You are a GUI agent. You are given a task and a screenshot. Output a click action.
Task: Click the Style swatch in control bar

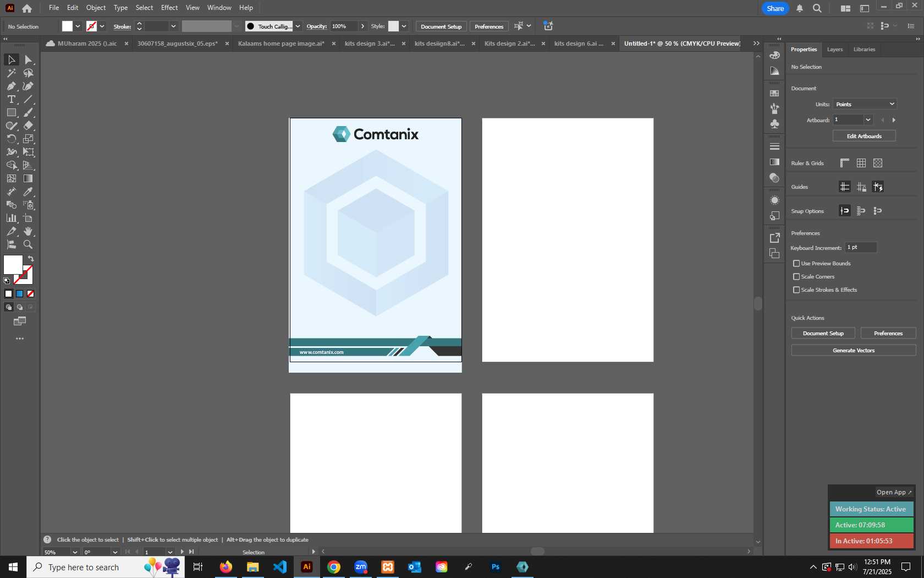[x=393, y=26]
